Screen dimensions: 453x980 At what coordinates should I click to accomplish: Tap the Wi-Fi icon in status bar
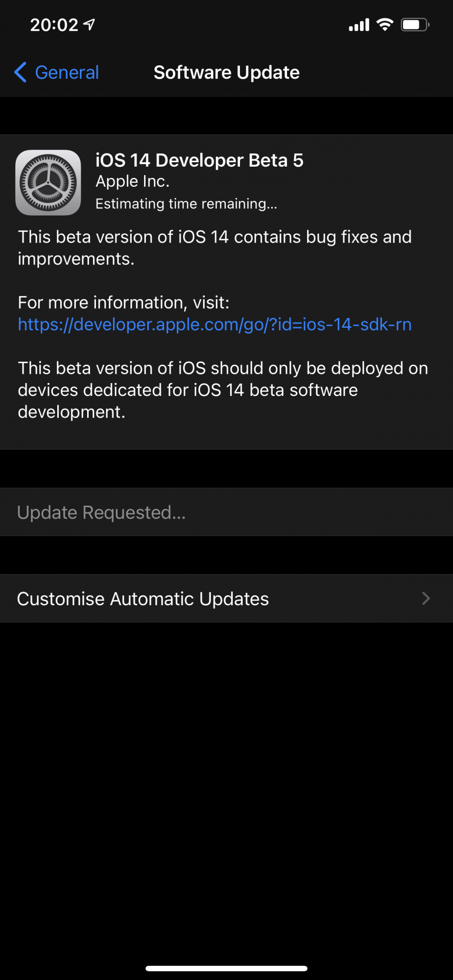point(385,24)
